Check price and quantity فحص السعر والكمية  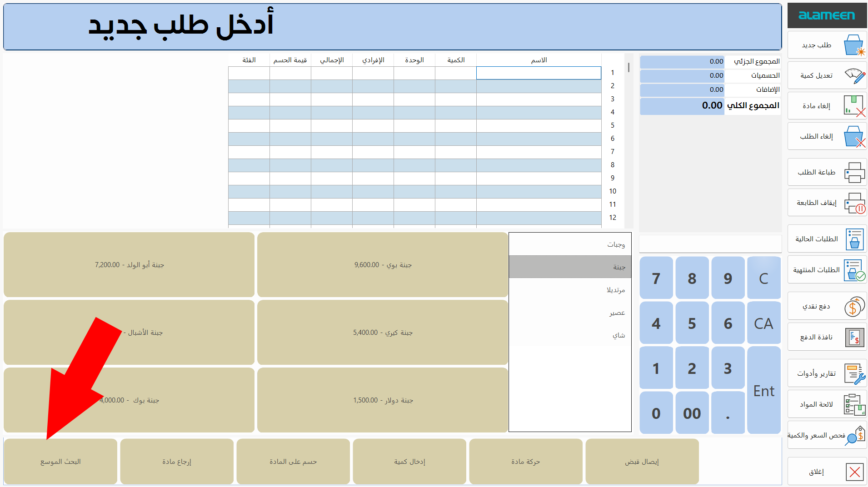pos(827,435)
